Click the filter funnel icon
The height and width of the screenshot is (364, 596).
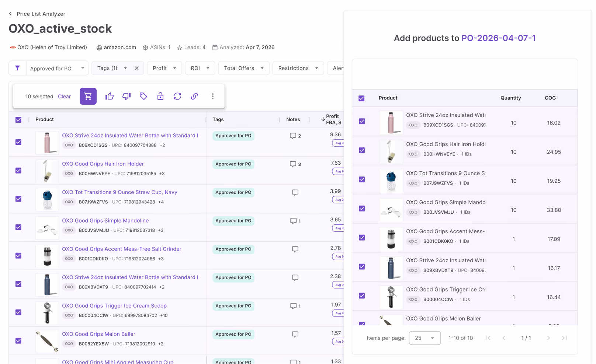click(17, 68)
